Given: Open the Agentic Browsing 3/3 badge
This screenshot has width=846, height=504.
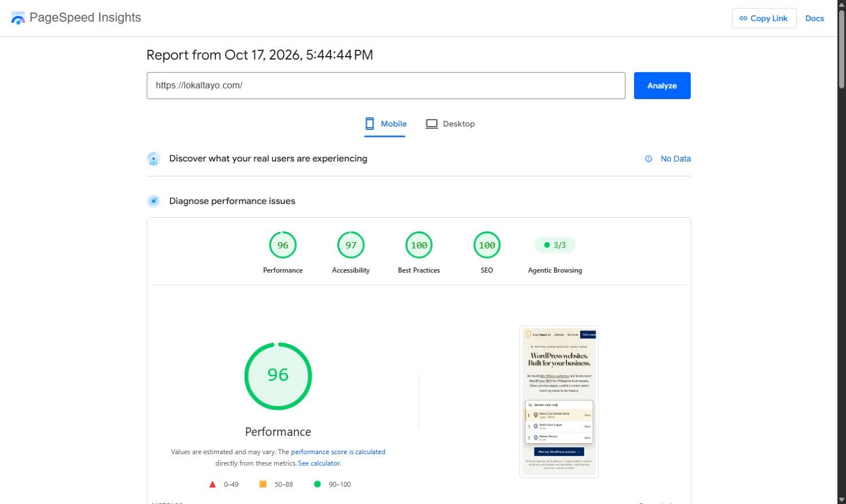Looking at the screenshot, I should pyautogui.click(x=555, y=245).
